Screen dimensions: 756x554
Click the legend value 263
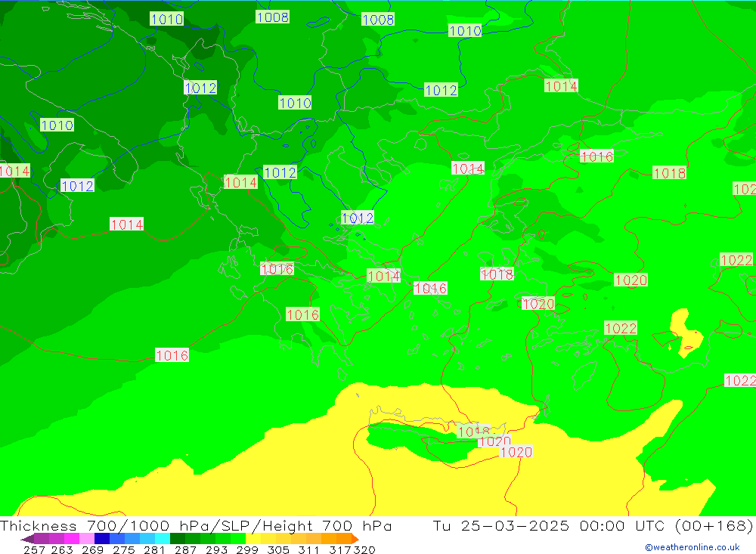click(x=62, y=549)
